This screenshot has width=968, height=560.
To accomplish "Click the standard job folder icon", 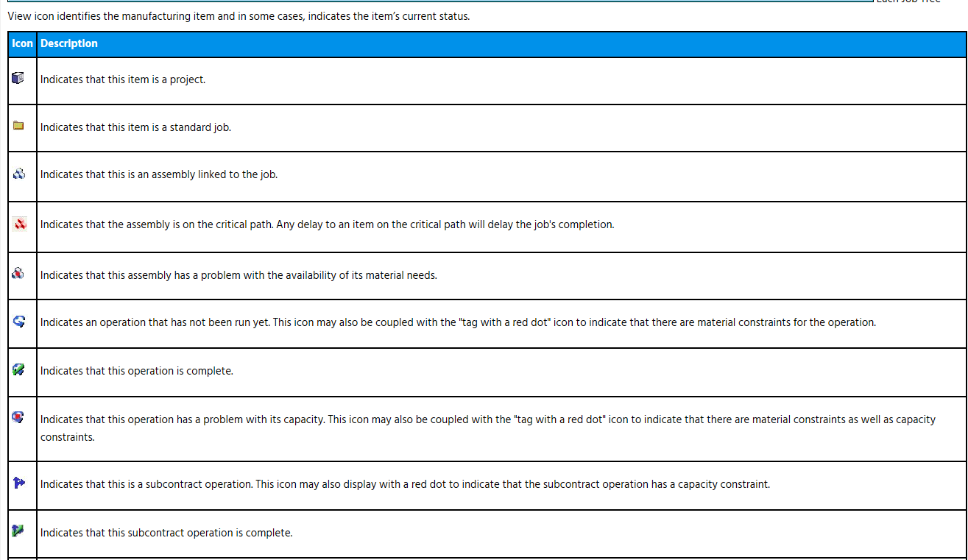I will pos(18,125).
